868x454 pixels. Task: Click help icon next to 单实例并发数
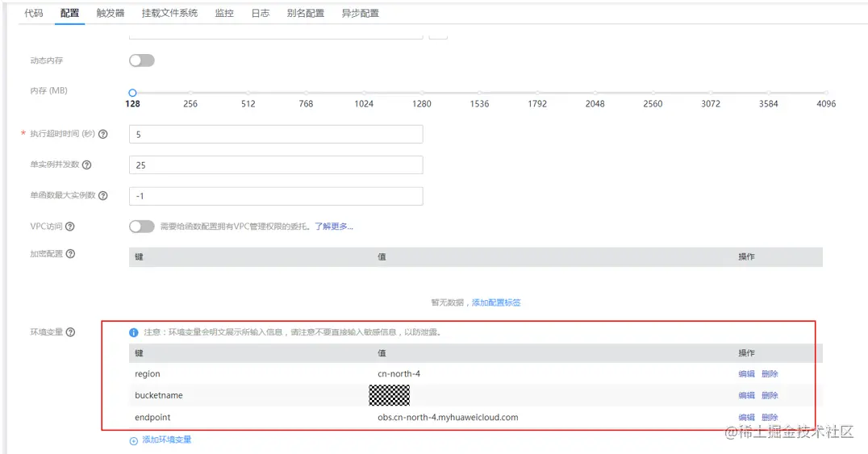pyautogui.click(x=87, y=165)
